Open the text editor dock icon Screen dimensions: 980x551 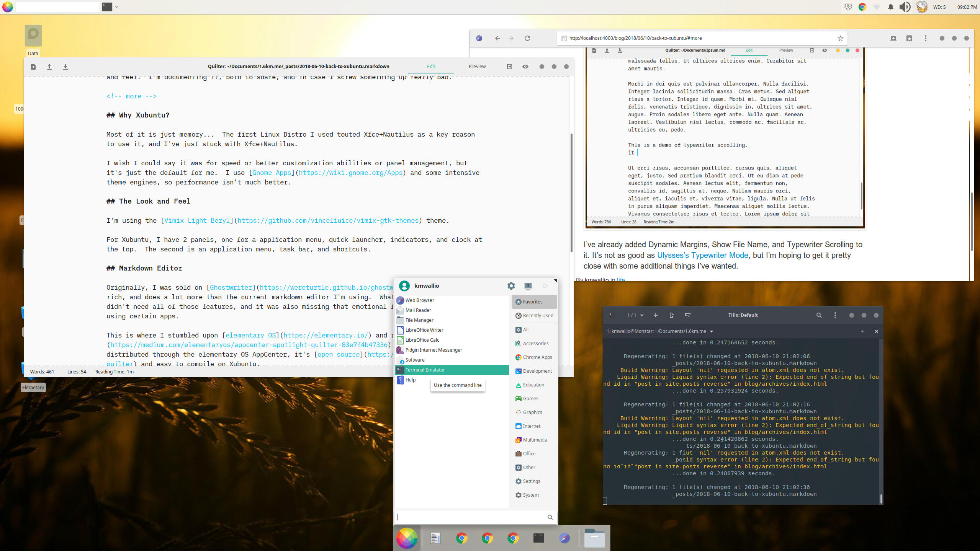pos(435,538)
